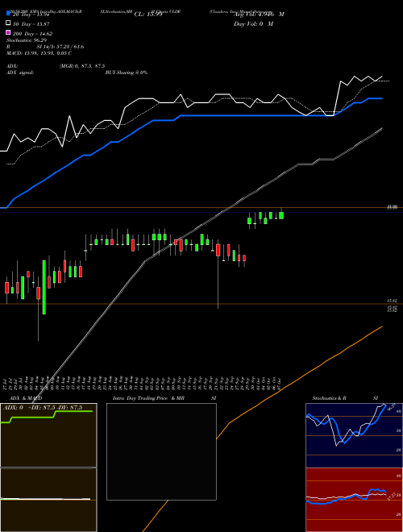Click the 'Stochastics & R' panel title
This screenshot has height=532, width=403.
[x=329, y=398]
